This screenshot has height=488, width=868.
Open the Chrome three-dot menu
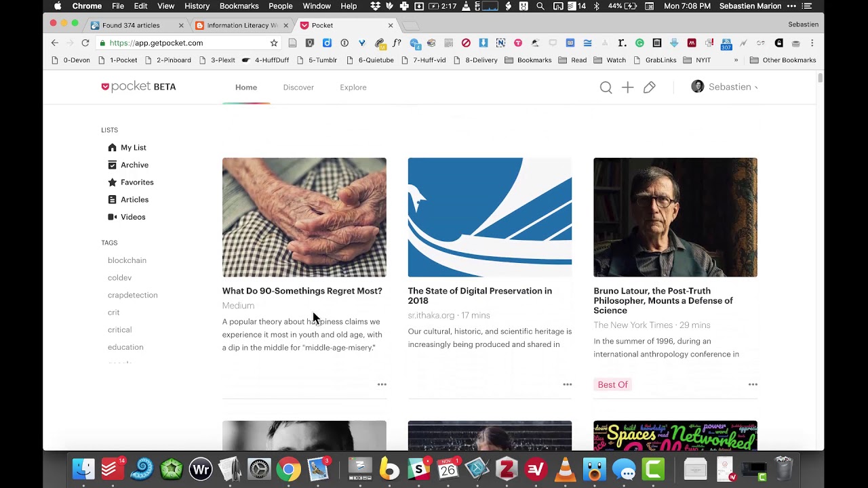click(812, 43)
